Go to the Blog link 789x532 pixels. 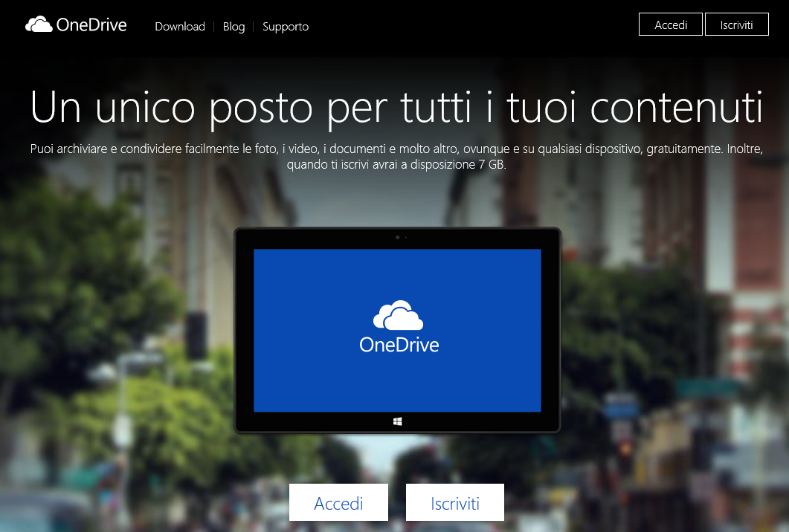click(x=234, y=27)
